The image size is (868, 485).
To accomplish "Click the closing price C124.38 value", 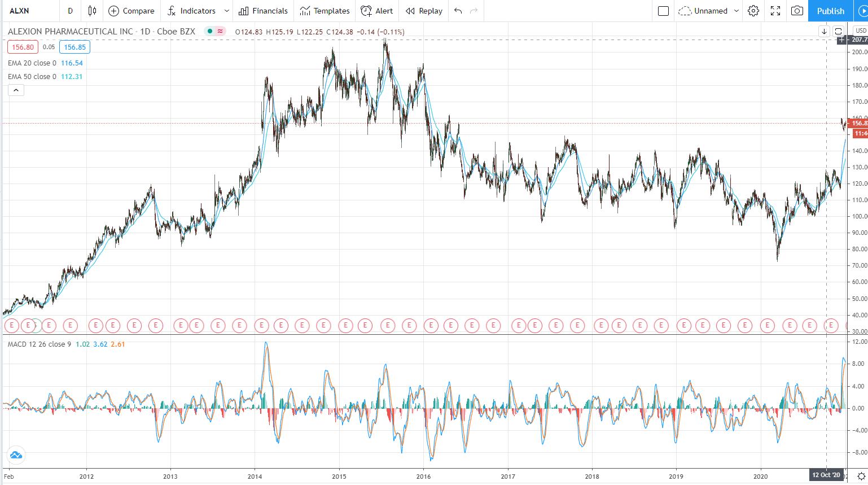I will click(x=340, y=32).
